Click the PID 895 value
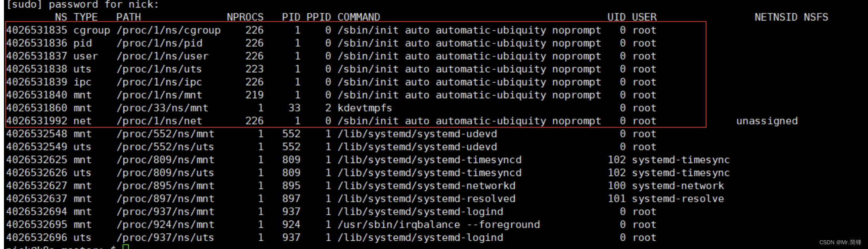 pyautogui.click(x=291, y=185)
